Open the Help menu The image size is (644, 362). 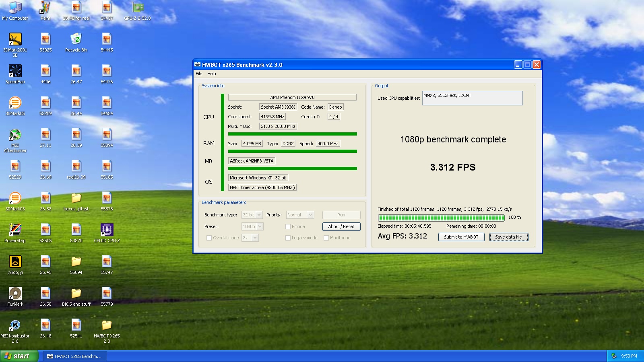click(211, 74)
